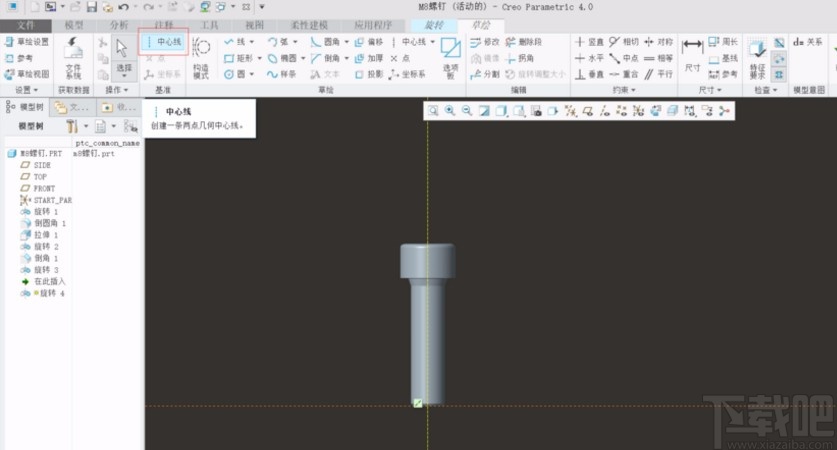Viewport: 837px width, 450px height.
Task: Select 旋转 4 in the model tree
Action: tap(44, 293)
